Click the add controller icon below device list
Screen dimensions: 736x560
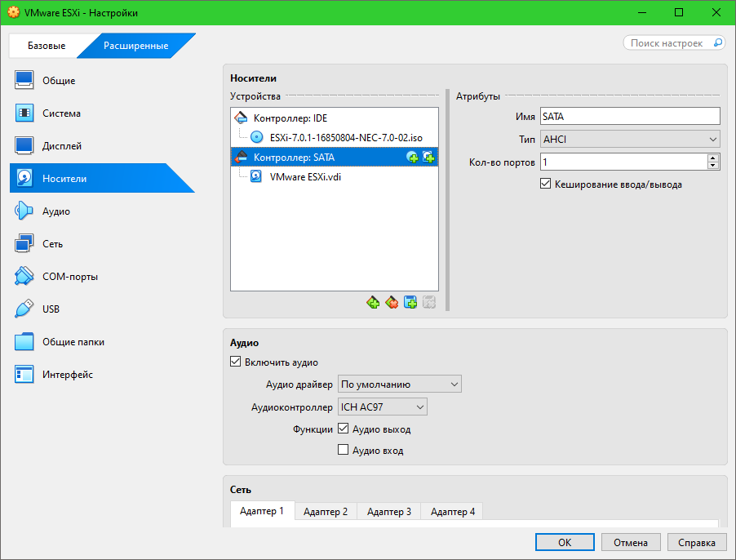click(373, 303)
